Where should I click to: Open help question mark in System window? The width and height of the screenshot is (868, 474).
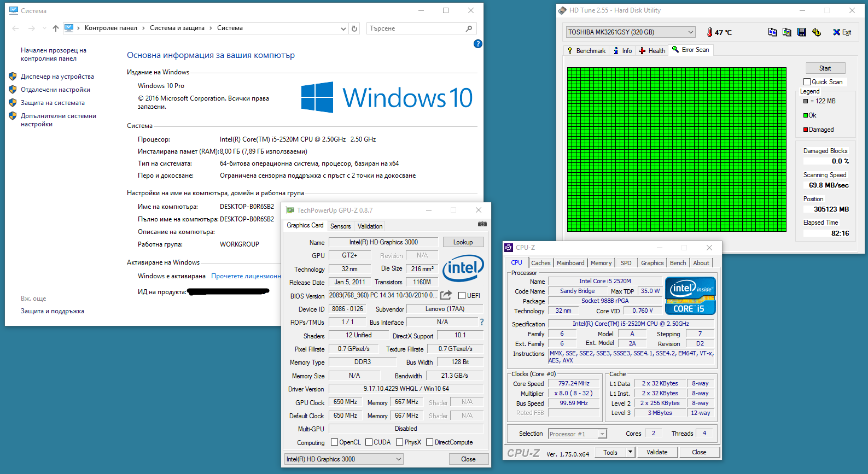478,44
